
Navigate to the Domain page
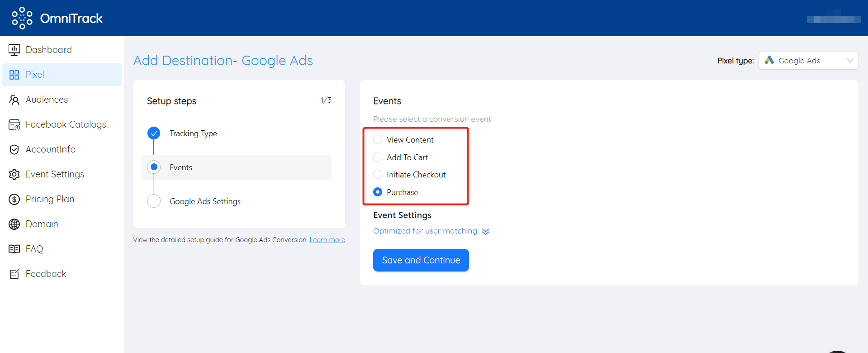pyautogui.click(x=62, y=224)
